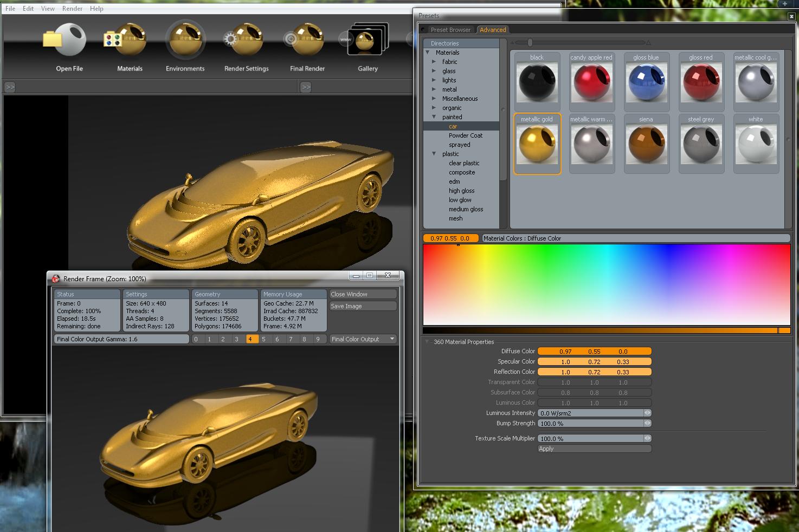The width and height of the screenshot is (799, 532).
Task: Click the Luminous Intensity stepper arrows
Action: point(647,413)
